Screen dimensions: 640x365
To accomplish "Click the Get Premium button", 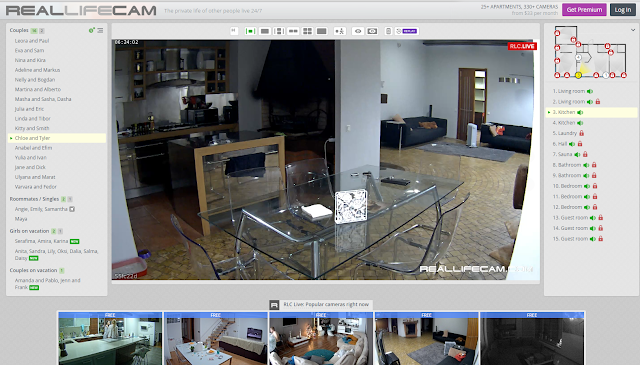I will 584,10.
